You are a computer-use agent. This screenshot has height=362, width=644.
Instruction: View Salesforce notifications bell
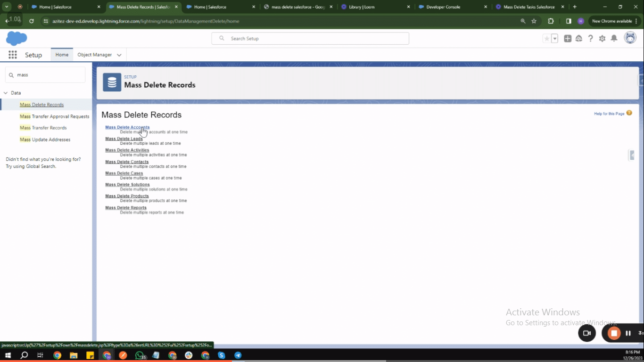pos(614,38)
